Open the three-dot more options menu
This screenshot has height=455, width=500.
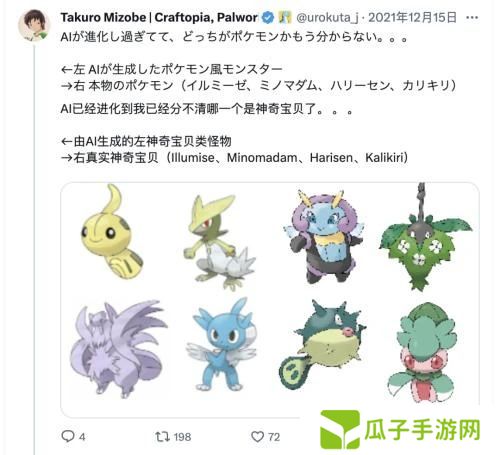[x=472, y=18]
